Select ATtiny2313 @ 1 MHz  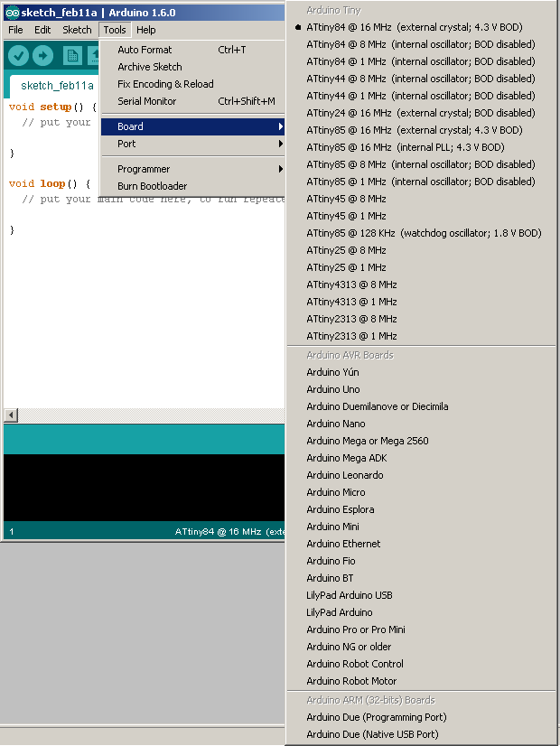(421, 336)
